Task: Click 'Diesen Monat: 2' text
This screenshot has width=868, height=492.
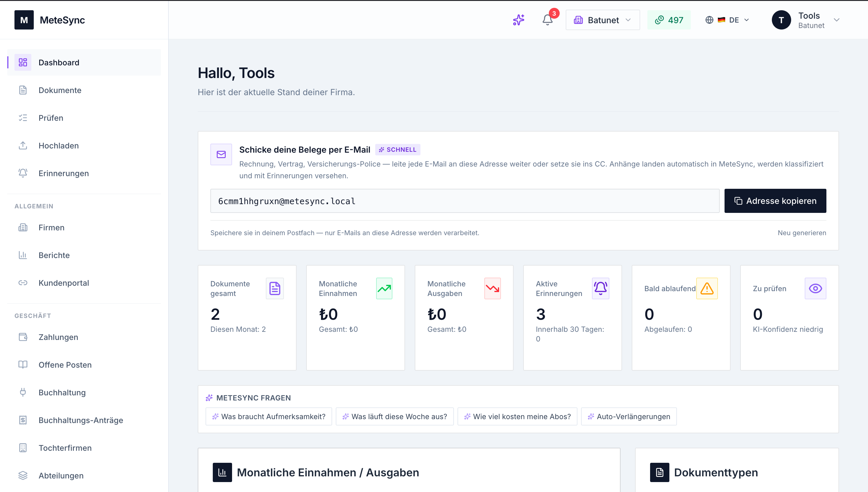Action: click(x=238, y=329)
